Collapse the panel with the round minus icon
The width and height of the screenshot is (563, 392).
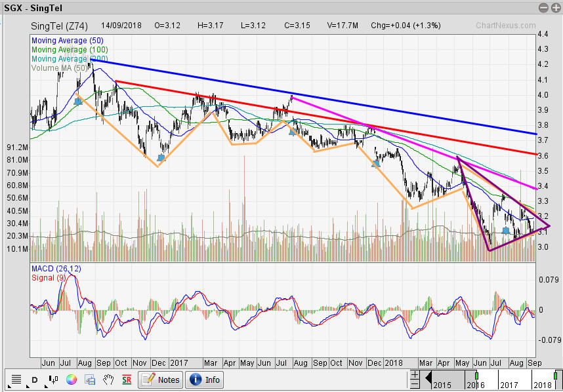tap(543, 8)
